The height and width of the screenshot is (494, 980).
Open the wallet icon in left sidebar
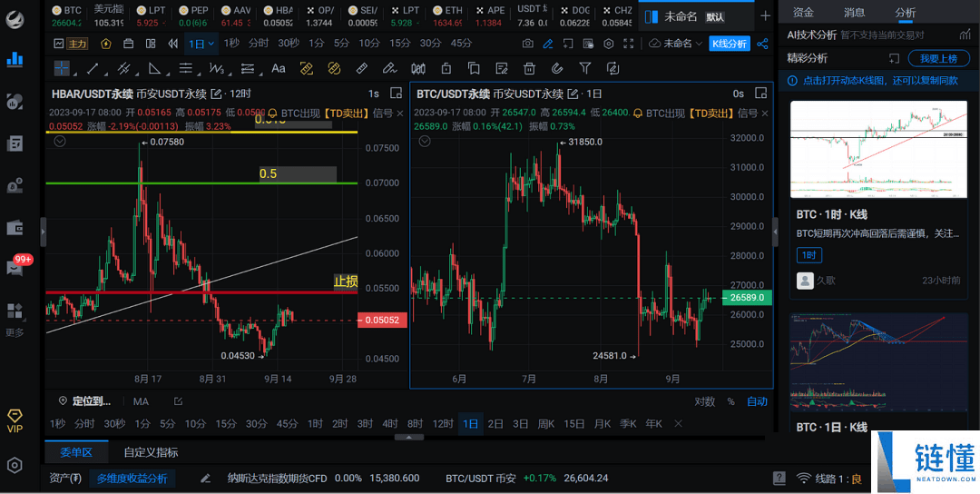click(15, 228)
